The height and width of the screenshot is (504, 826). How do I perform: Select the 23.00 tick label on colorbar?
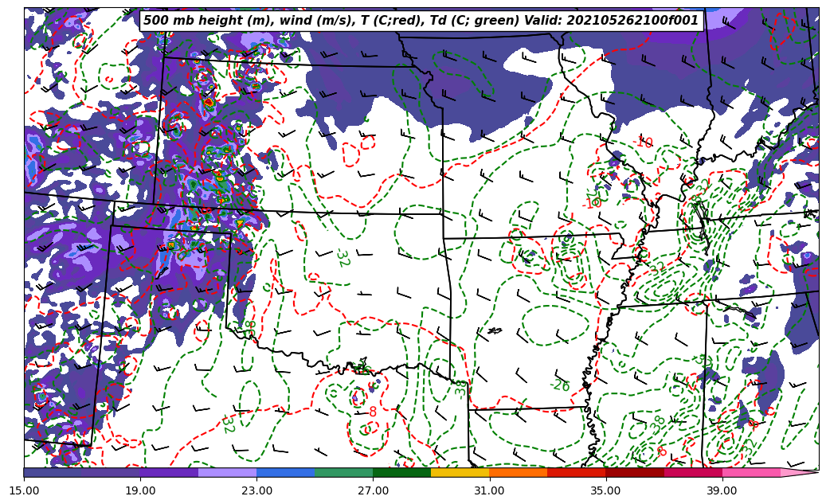point(256,490)
